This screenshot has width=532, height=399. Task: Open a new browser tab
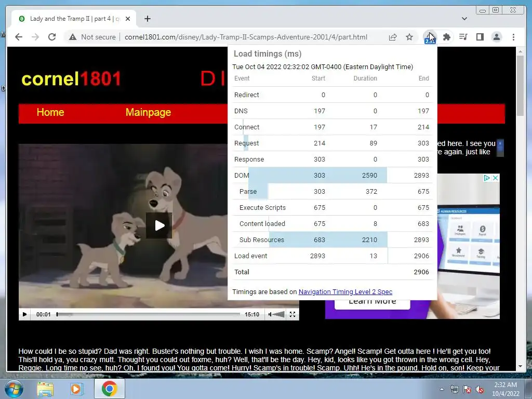click(x=147, y=19)
